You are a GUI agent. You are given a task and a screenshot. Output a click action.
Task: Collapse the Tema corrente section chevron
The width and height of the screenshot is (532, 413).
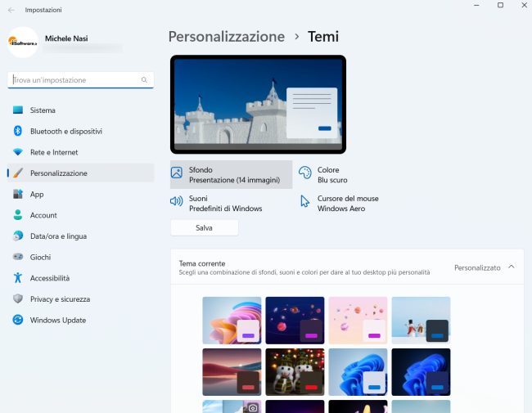point(512,267)
